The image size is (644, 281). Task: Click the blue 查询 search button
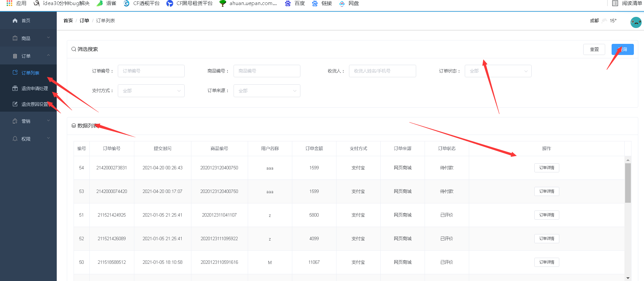[x=622, y=49]
